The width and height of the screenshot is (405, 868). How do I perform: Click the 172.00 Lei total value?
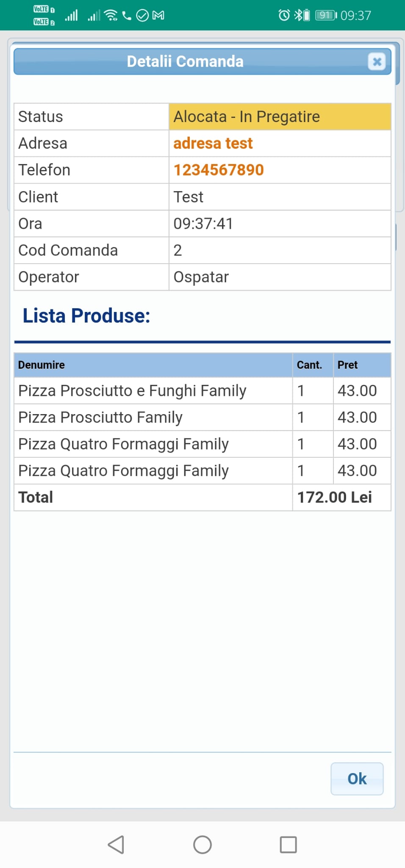[335, 498]
